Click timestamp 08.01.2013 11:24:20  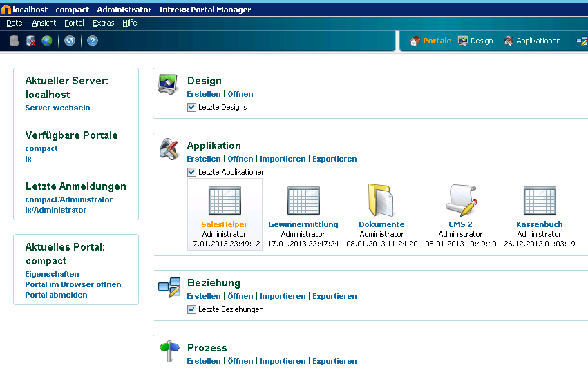pyautogui.click(x=381, y=244)
